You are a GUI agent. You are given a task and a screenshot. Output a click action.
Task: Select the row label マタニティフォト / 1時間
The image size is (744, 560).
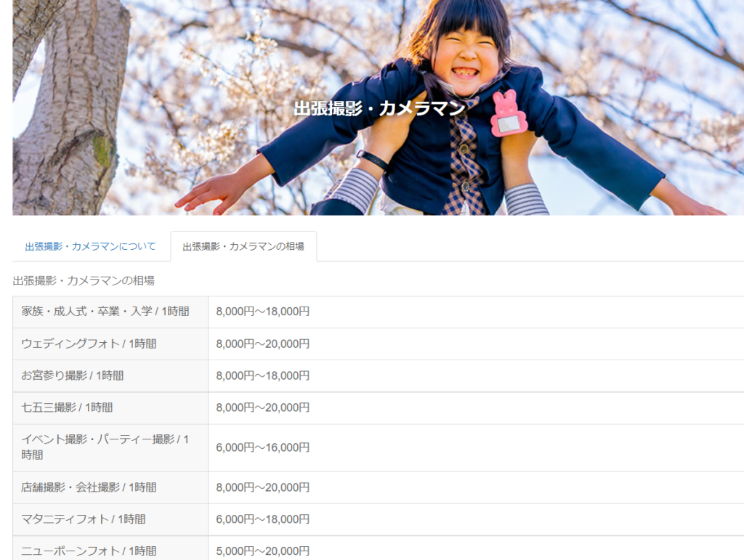(x=83, y=519)
